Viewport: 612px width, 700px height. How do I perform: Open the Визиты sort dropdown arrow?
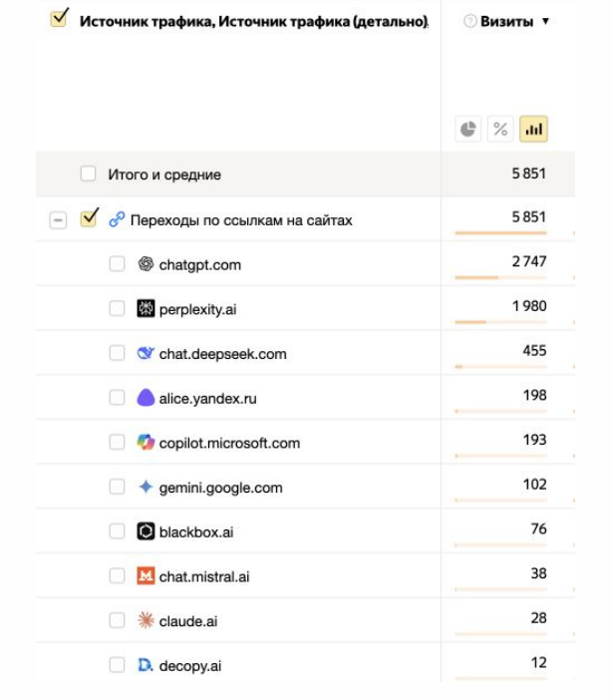point(546,21)
